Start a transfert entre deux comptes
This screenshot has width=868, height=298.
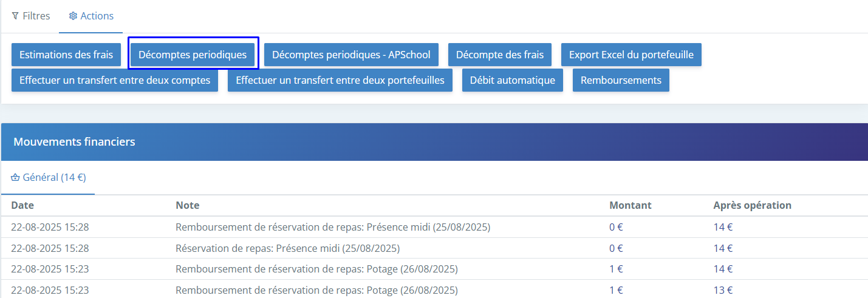[115, 80]
